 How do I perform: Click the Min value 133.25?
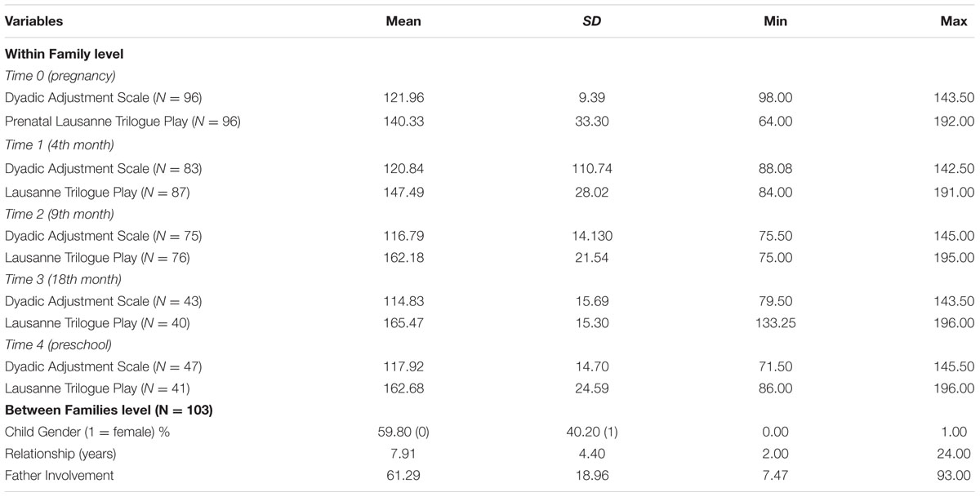(775, 323)
